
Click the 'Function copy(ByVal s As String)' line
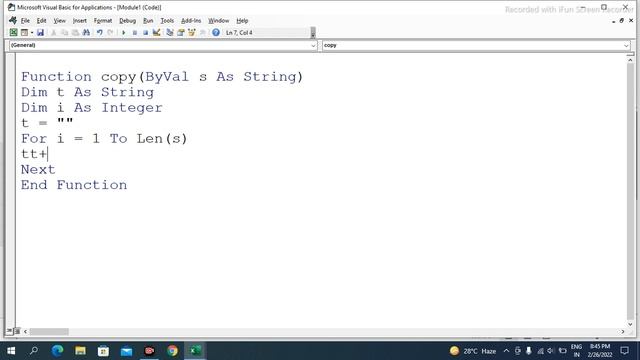tap(162, 77)
